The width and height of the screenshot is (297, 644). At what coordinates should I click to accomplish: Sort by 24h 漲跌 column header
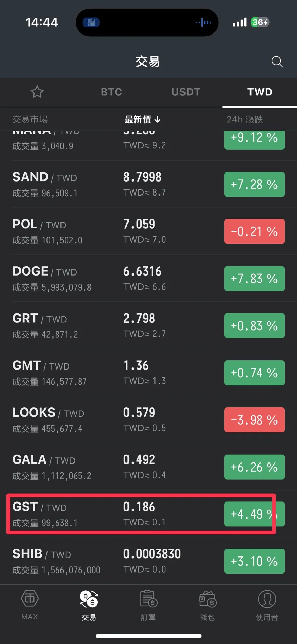(245, 119)
